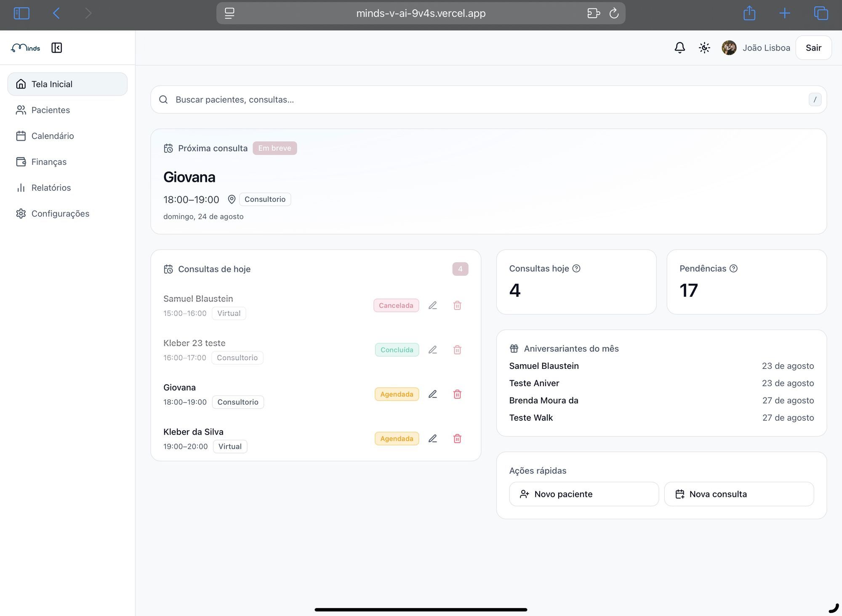This screenshot has height=616, width=842.
Task: Click the Novo paciente button
Action: [584, 494]
